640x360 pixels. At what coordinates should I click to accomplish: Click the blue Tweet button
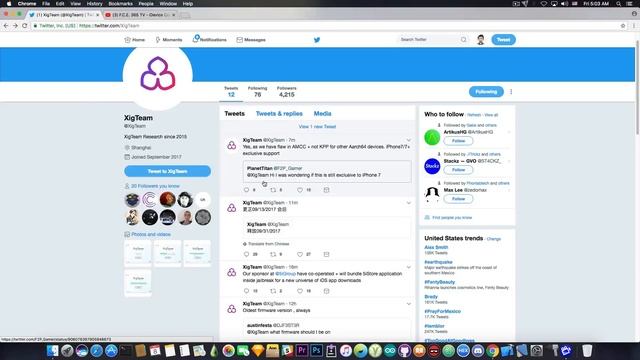tap(503, 40)
